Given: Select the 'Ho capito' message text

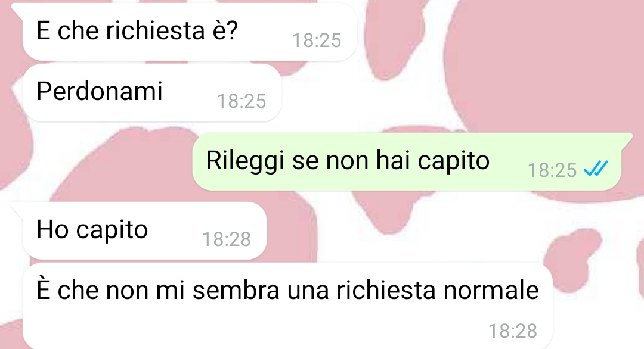Looking at the screenshot, I should [x=92, y=230].
